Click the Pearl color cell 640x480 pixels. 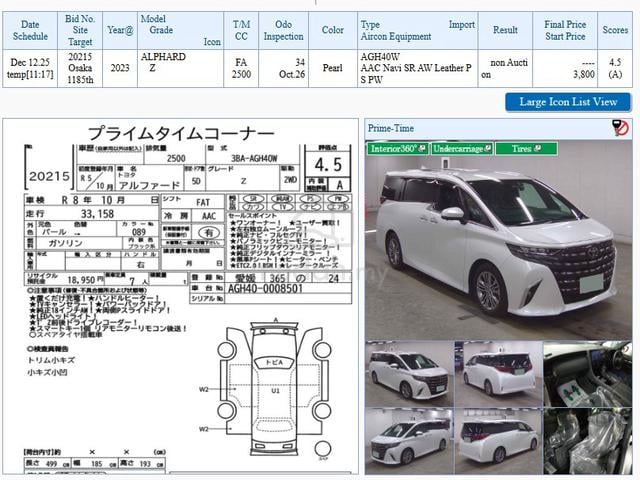[x=333, y=69]
